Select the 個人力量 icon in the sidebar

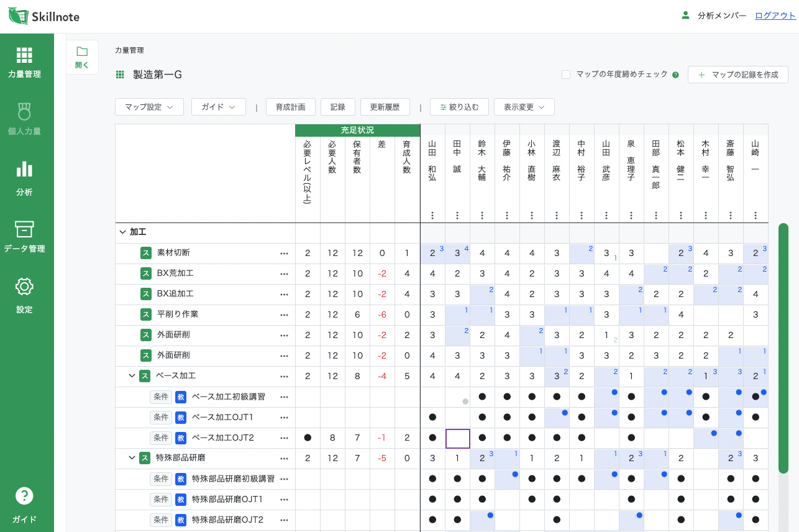tap(24, 112)
